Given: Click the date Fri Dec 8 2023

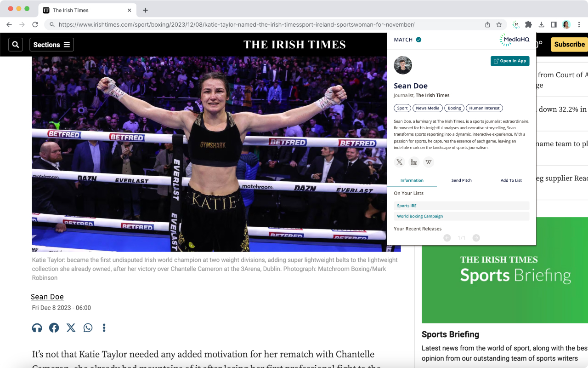Looking at the screenshot, I should click(62, 308).
